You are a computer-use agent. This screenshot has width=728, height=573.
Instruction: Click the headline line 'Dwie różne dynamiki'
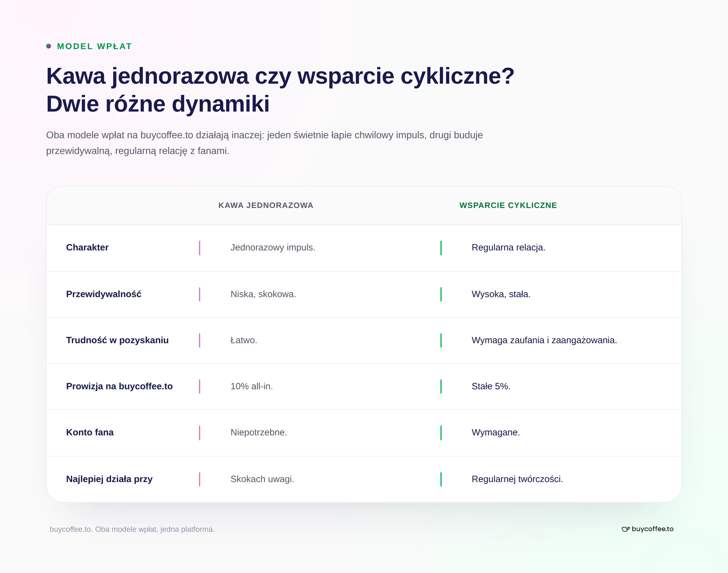click(x=158, y=104)
